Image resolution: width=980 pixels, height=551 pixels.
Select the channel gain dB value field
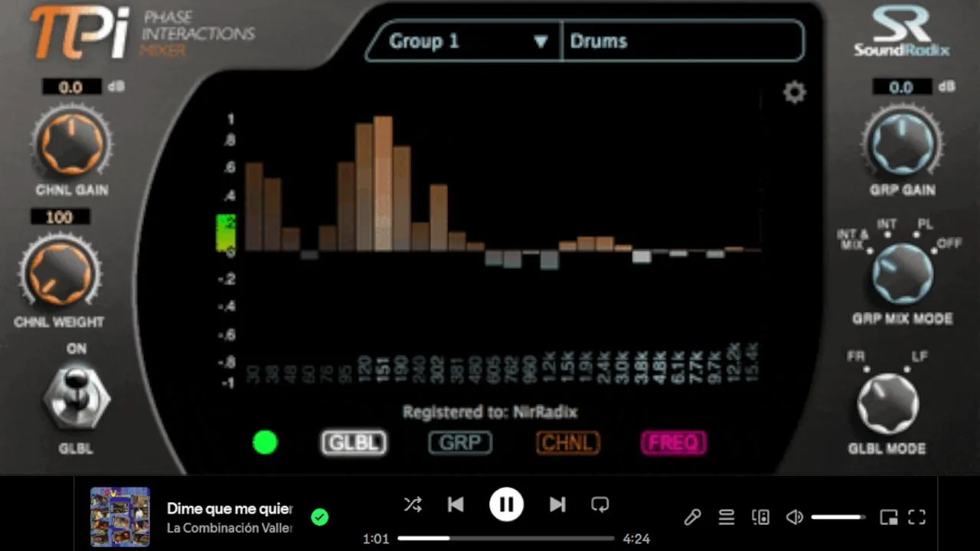pyautogui.click(x=70, y=87)
